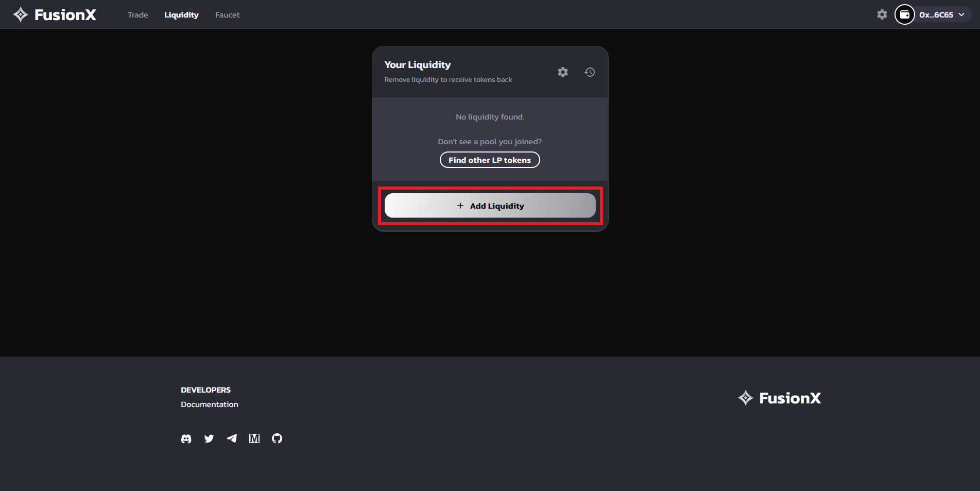
Task: Open the Telegram channel icon
Action: coord(232,438)
